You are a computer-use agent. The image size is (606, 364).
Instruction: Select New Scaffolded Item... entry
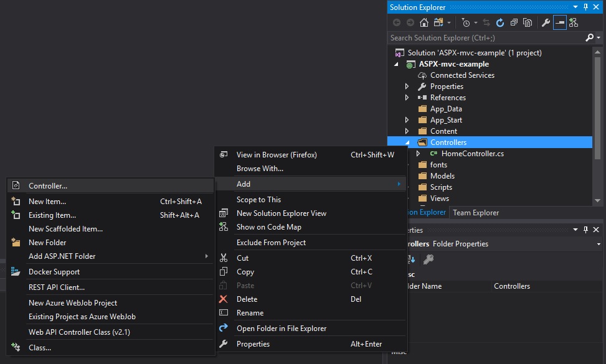click(65, 229)
